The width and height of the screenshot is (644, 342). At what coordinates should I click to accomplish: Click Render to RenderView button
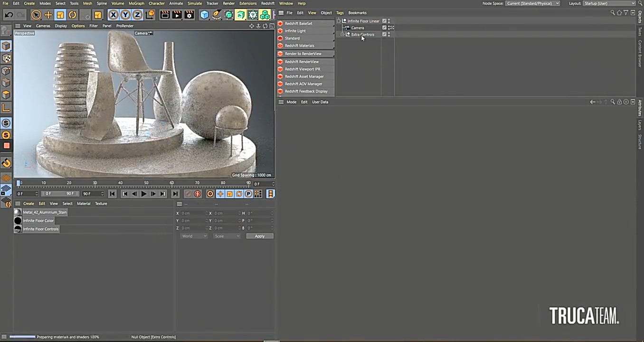point(303,54)
